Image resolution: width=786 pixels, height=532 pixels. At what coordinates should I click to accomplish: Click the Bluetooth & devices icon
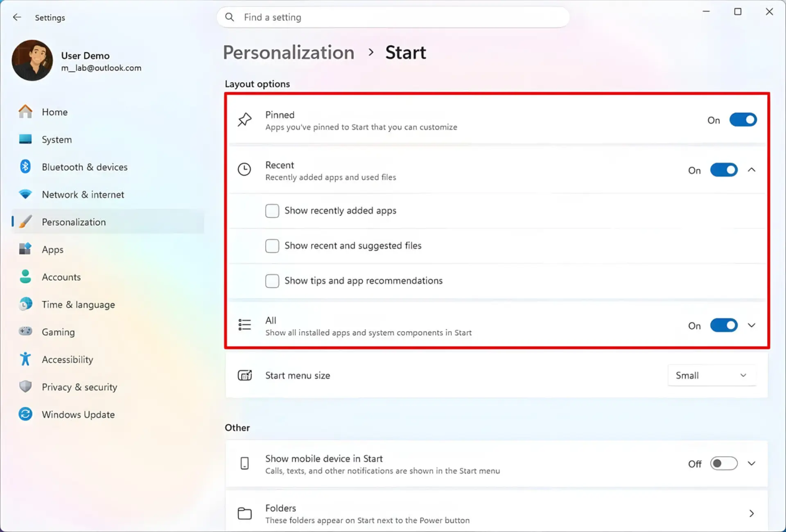click(x=25, y=167)
